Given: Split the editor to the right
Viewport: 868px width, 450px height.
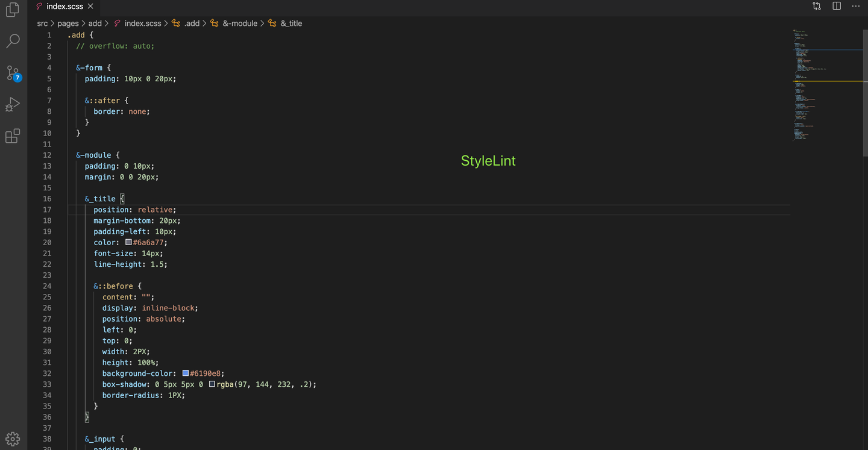Looking at the screenshot, I should pyautogui.click(x=837, y=6).
